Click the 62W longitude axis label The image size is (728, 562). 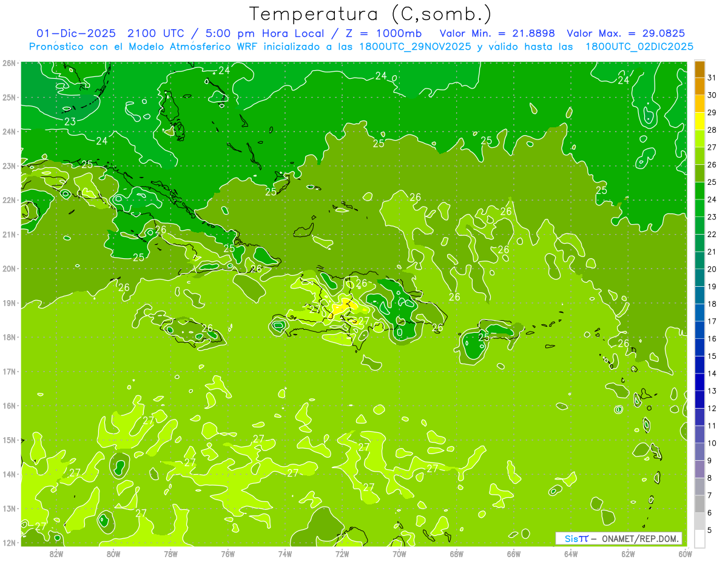pos(628,553)
